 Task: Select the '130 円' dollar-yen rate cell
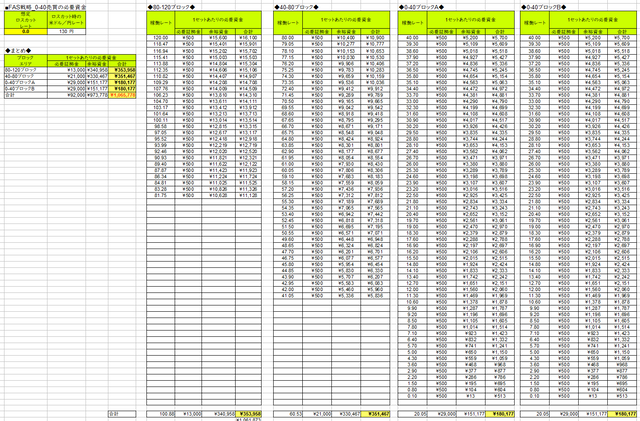[67, 31]
